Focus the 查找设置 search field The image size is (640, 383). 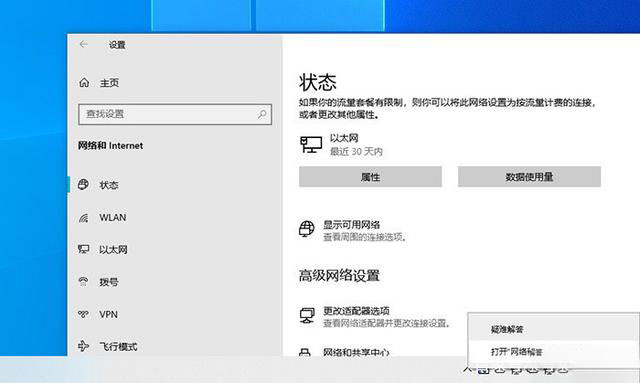point(175,114)
